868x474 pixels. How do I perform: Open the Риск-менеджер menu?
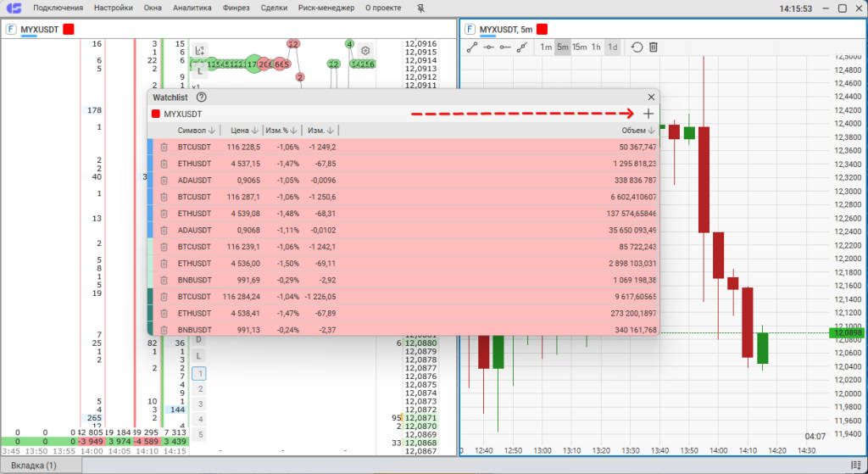pyautogui.click(x=326, y=8)
